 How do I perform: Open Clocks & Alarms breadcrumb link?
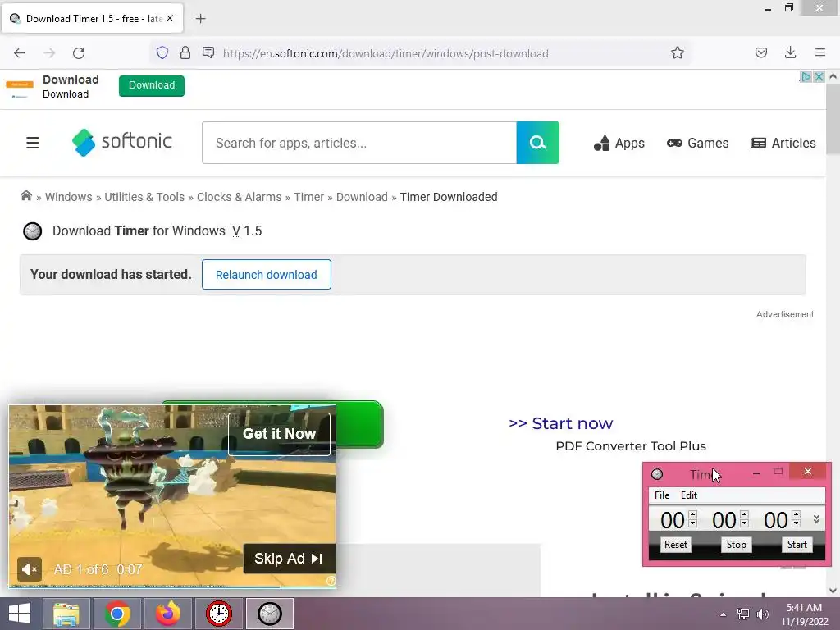(239, 197)
